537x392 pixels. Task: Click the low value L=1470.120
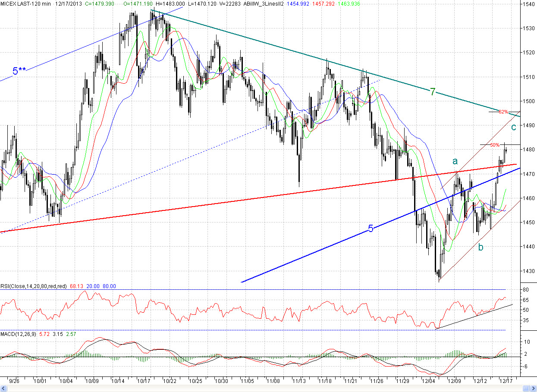click(x=202, y=3)
